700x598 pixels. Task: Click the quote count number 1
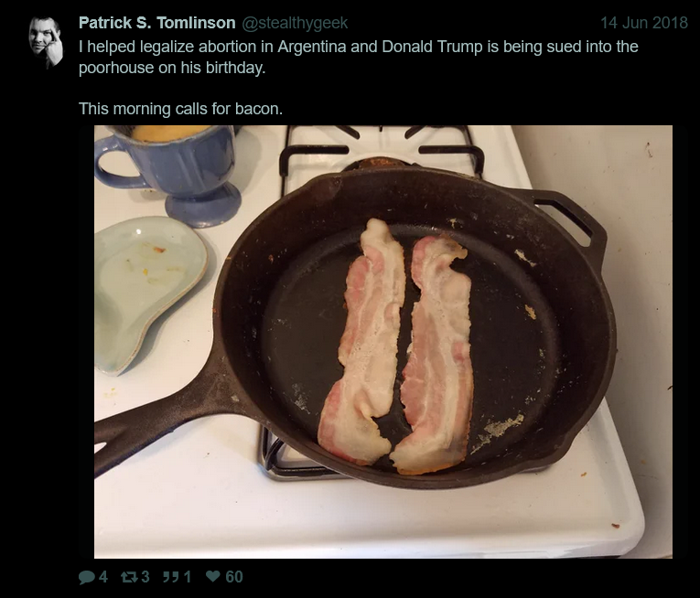pos(187,577)
